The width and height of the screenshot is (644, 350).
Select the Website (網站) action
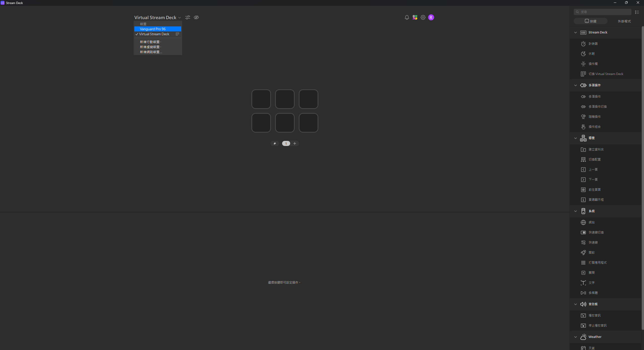[x=591, y=222]
